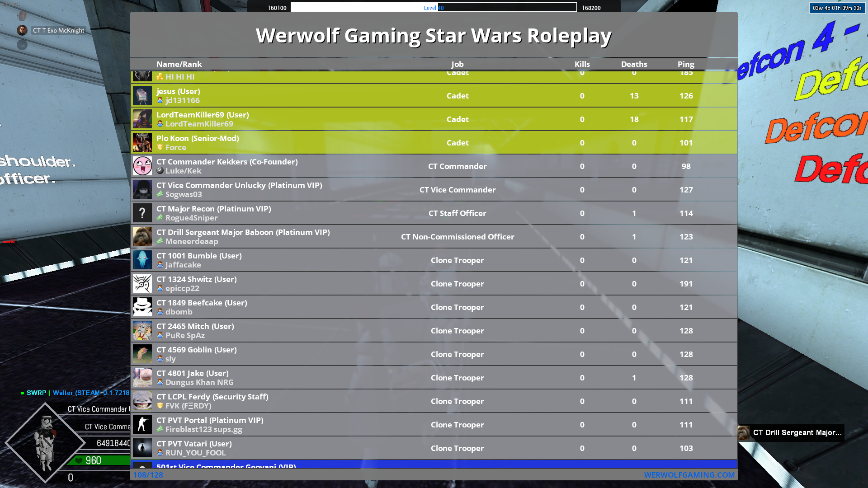868x488 pixels.
Task: Click the user icon beside Jaffacake
Action: coord(160,265)
